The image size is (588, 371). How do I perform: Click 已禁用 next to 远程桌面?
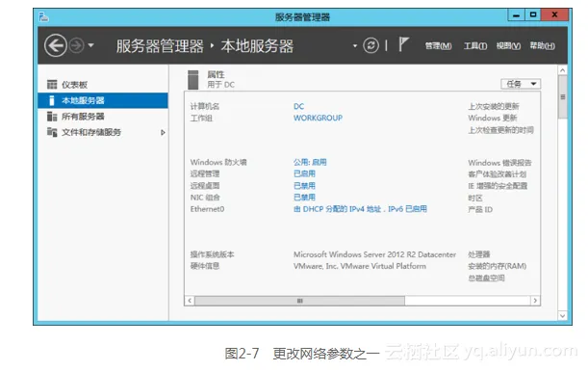point(304,185)
